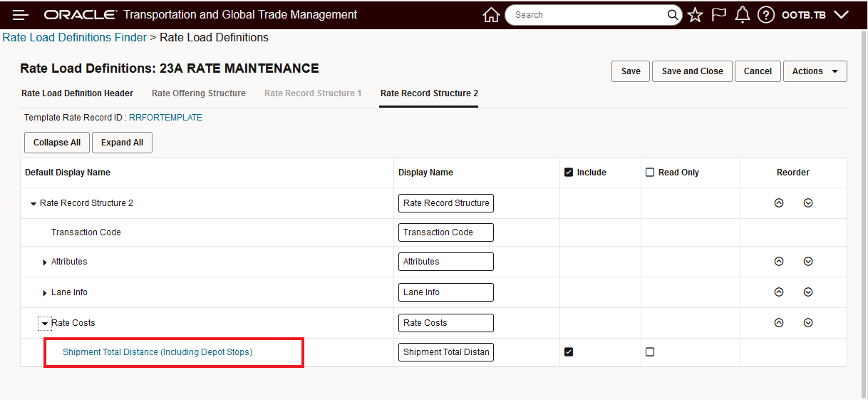The height and width of the screenshot is (400, 868).
Task: Open the Help question mark icon
Action: pos(765,15)
